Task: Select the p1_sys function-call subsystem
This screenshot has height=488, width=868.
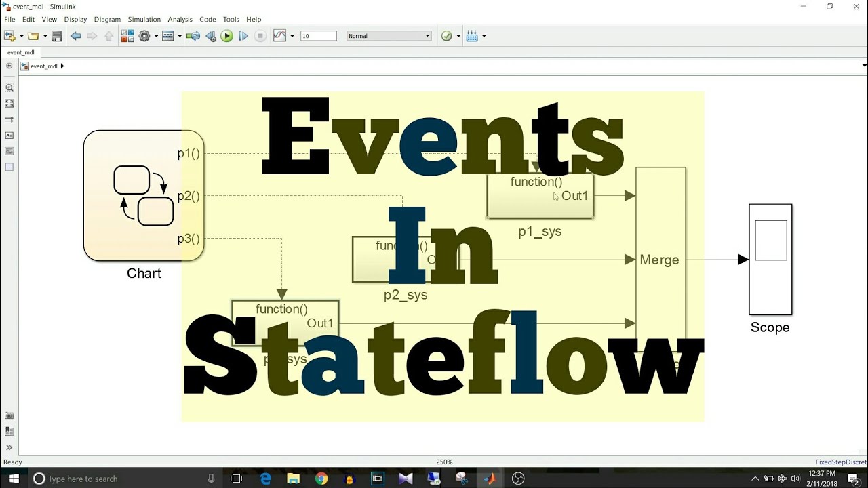Action: (540, 196)
